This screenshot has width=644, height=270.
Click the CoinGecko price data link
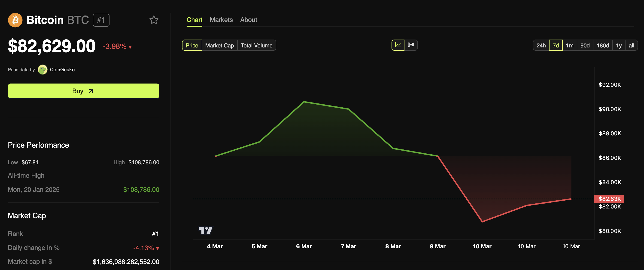click(62, 70)
